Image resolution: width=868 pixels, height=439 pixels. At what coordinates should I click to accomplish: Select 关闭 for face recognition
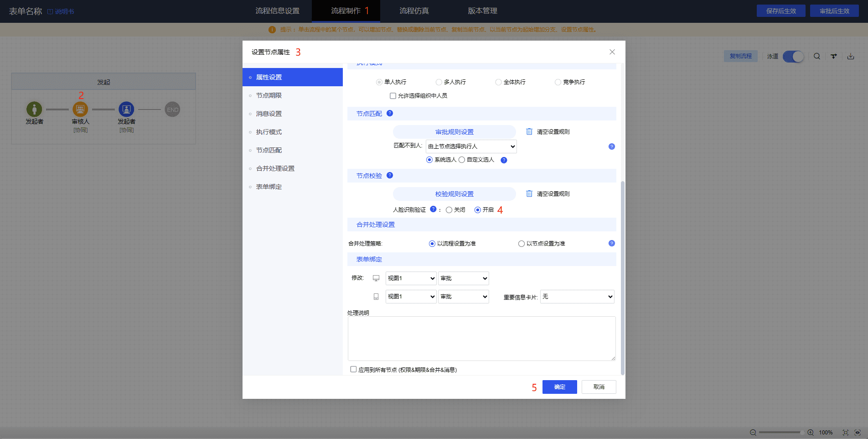(449, 210)
